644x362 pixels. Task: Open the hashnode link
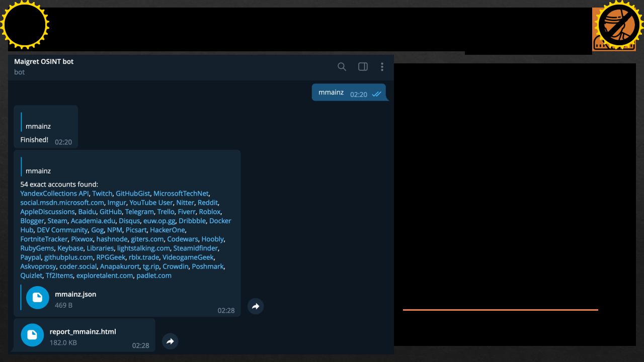click(112, 239)
